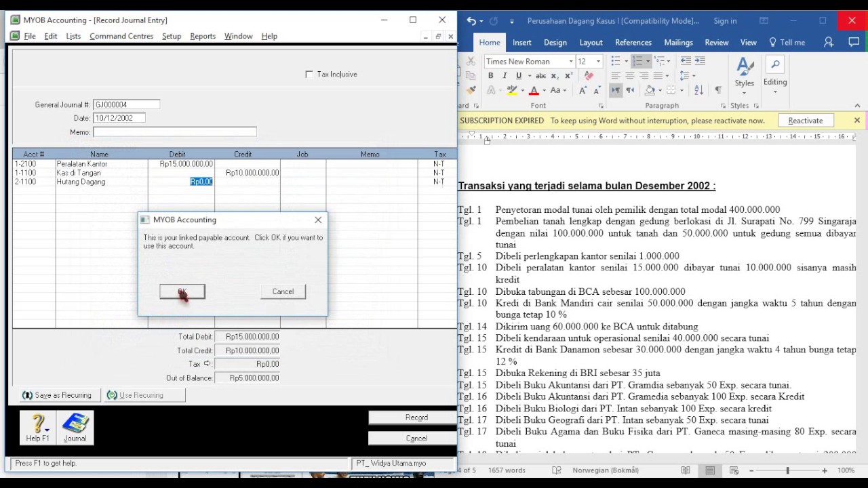This screenshot has height=488, width=868.
Task: Toggle Bold formatting in Word ribbon
Action: 490,75
